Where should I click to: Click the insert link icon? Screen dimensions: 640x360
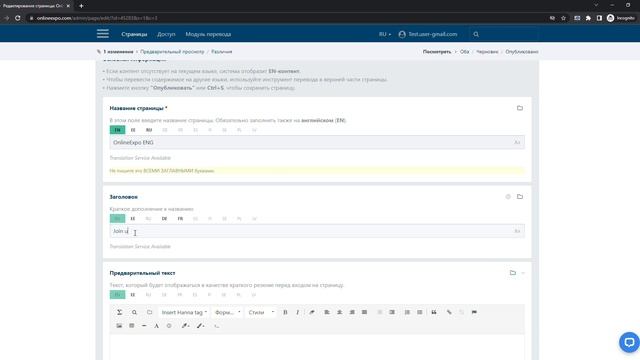449,312
